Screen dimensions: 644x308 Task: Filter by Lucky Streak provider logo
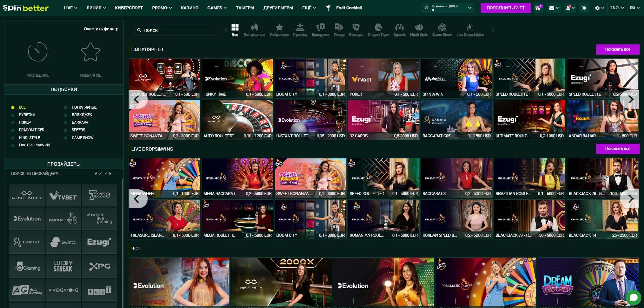(63, 266)
